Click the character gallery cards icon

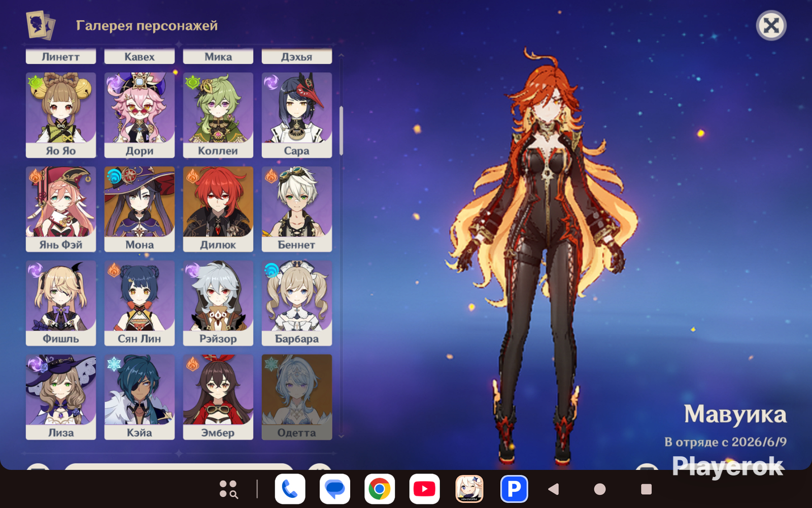[40, 25]
